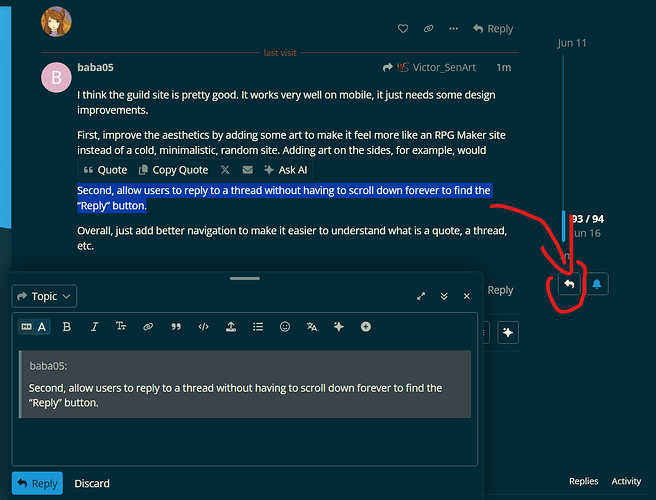Toggle italic formatting
The height and width of the screenshot is (500, 656).
[x=94, y=327]
